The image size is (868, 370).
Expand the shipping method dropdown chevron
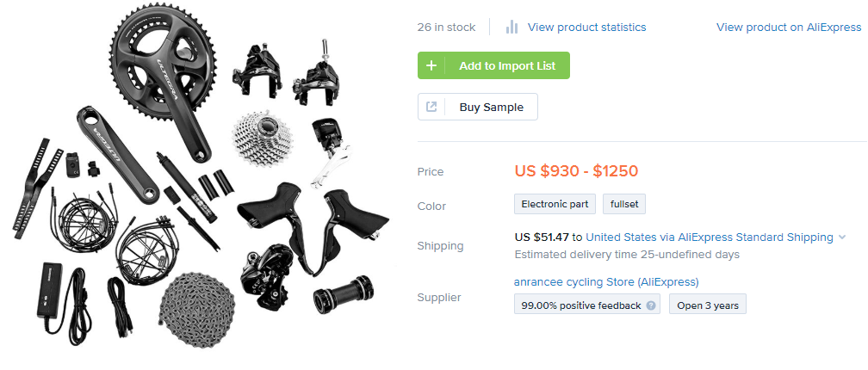tap(842, 237)
